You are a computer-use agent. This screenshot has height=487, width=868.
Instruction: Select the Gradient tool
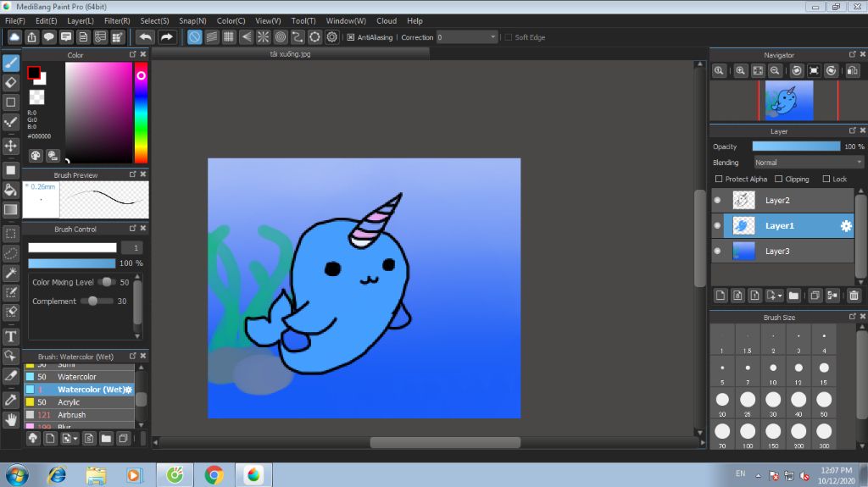11,210
